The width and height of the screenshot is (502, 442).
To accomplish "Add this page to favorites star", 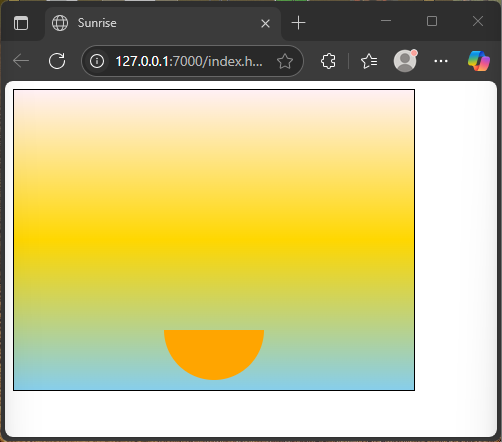I will click(285, 61).
